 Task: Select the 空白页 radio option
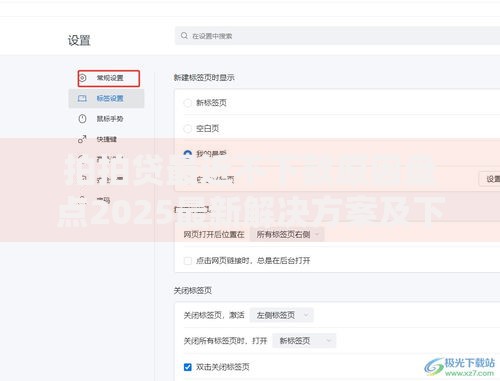[188, 128]
